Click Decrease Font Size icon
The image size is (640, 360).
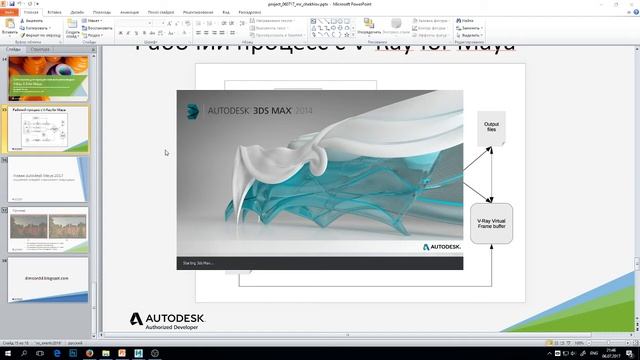click(177, 23)
